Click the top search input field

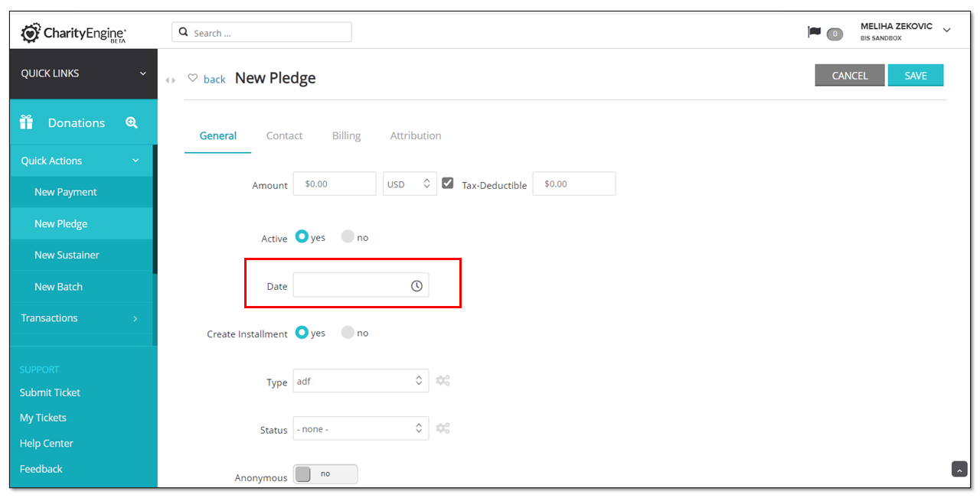click(x=262, y=32)
